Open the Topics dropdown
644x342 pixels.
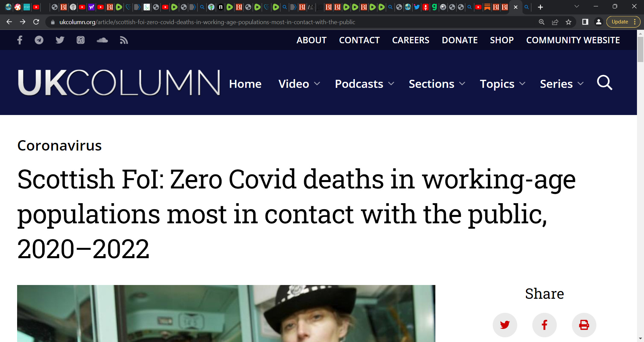pyautogui.click(x=502, y=84)
